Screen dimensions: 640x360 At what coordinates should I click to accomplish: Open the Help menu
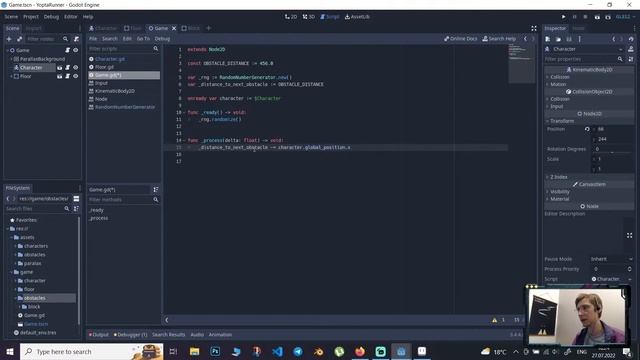88,17
